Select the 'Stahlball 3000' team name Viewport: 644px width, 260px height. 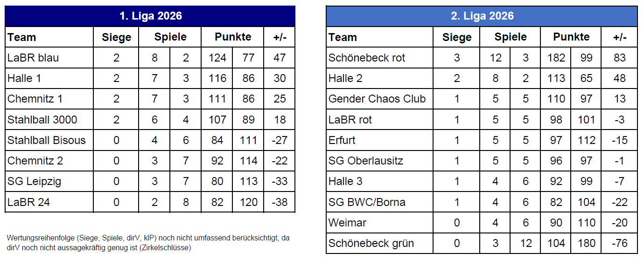pyautogui.click(x=42, y=120)
